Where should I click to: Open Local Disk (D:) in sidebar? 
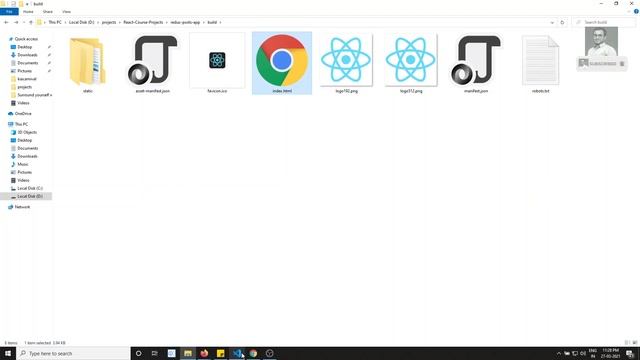30,196
